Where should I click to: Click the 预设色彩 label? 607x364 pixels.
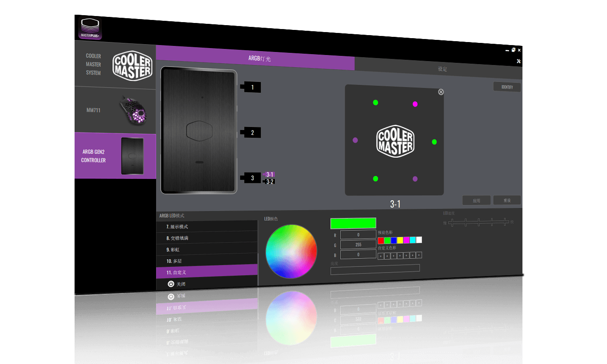coord(385,233)
